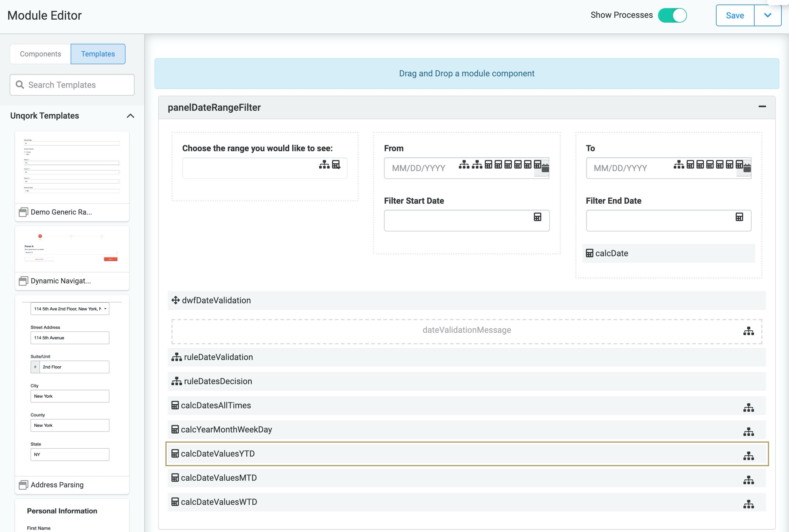The height and width of the screenshot is (532, 789).
Task: Click decision icon on calcYearMonthWeekDay row
Action: click(748, 432)
